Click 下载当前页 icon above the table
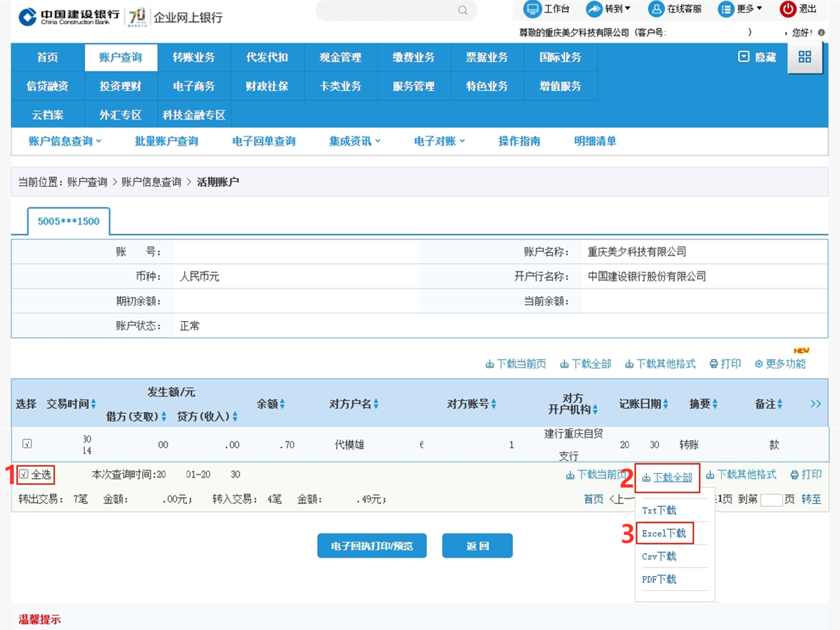This screenshot has height=630, width=840. point(489,364)
